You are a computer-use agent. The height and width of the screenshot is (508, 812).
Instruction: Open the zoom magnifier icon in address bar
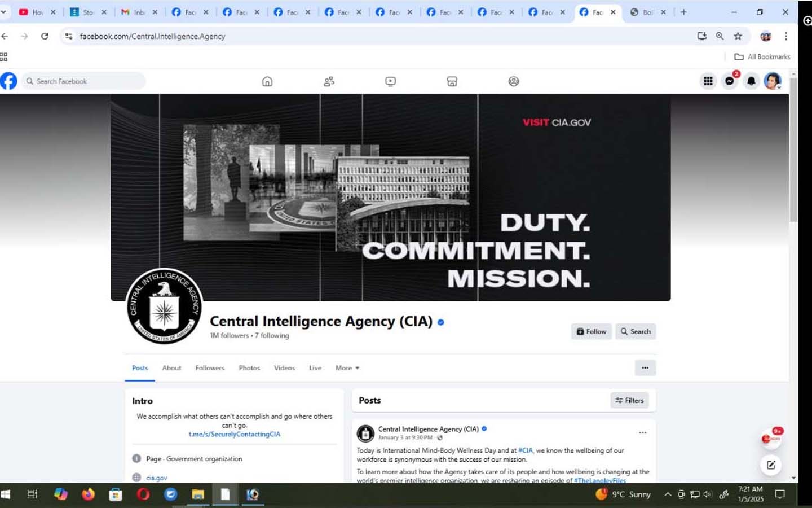tap(720, 36)
